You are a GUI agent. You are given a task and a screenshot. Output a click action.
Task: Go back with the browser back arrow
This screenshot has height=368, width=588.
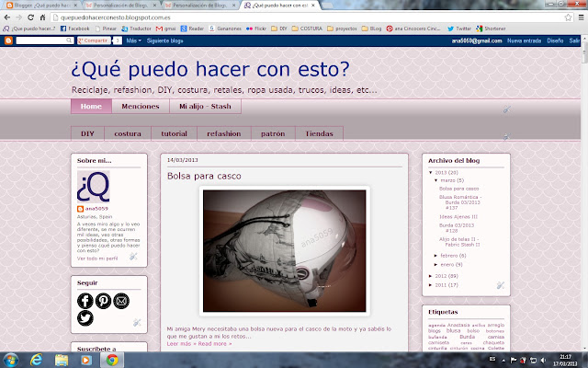click(7, 17)
